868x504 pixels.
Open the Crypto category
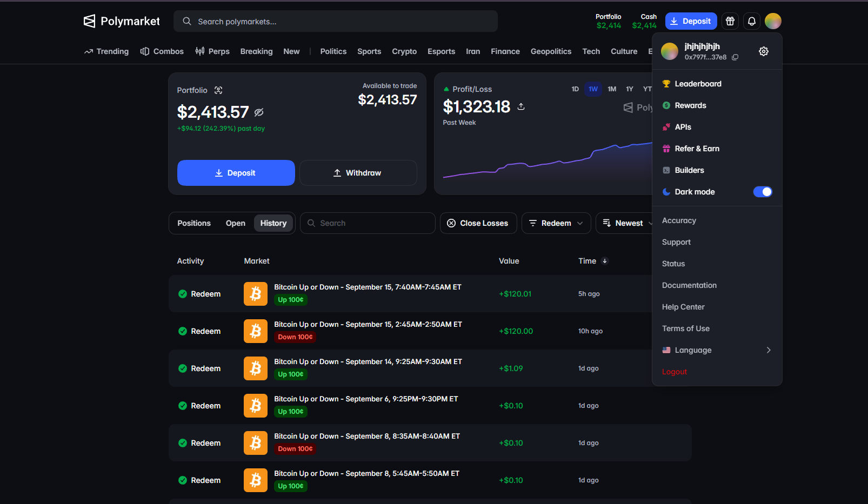tap(404, 51)
